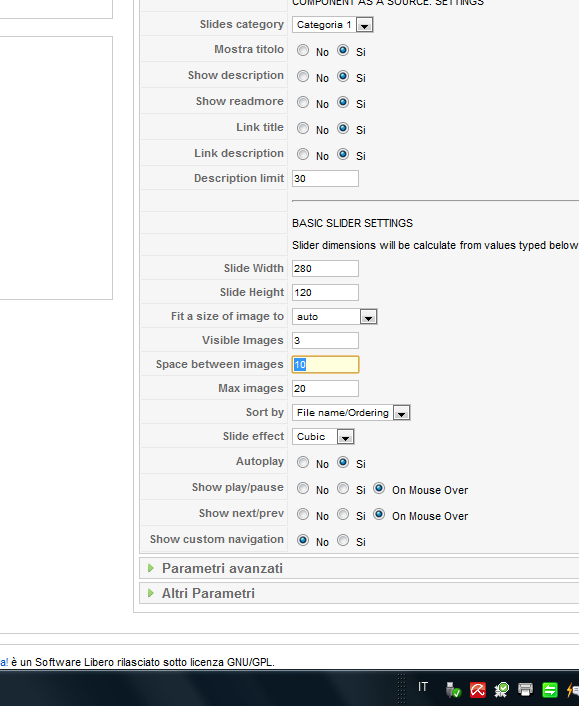Click the lightning bolt chat tray icon
Screen dimensions: 579x706
(573, 689)
